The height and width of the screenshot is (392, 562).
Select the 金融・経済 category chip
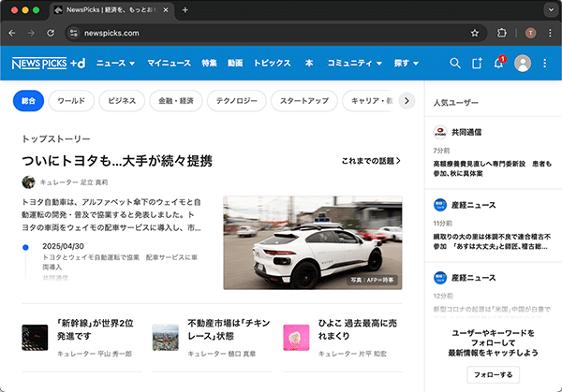click(176, 101)
